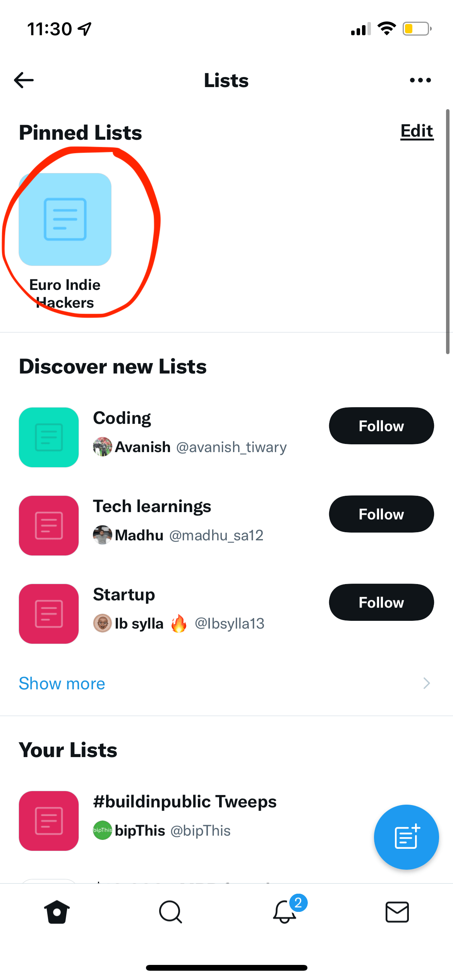
Task: Go to the Home tab
Action: click(x=57, y=912)
